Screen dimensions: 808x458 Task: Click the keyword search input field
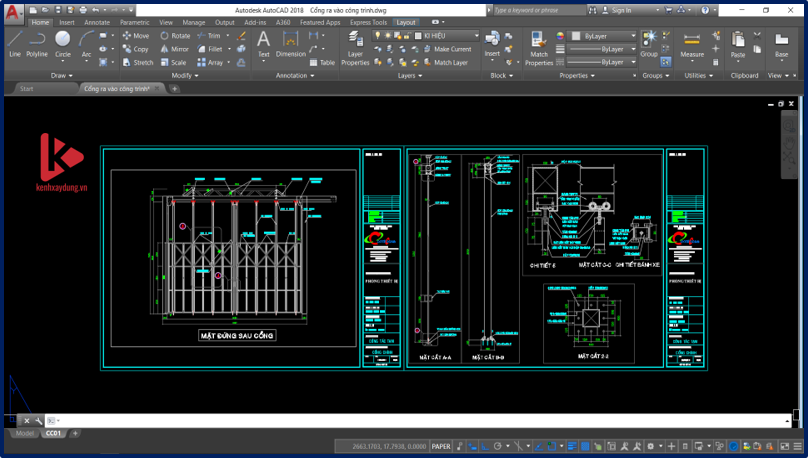coord(542,10)
